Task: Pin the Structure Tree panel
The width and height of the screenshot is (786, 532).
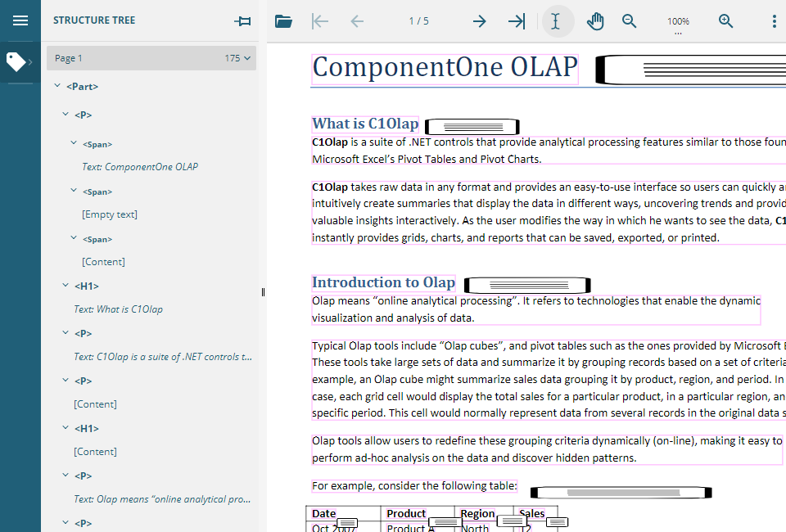Action: coord(242,21)
